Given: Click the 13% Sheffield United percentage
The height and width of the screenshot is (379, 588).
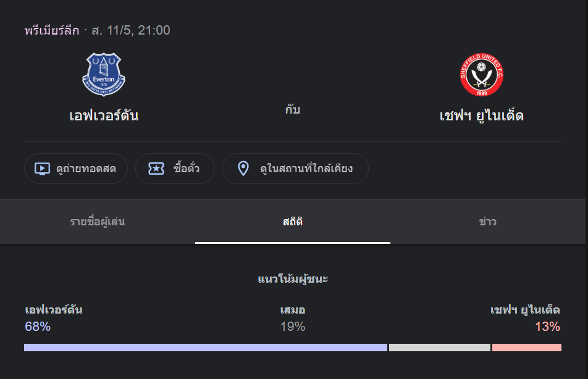Looking at the screenshot, I should (x=548, y=327).
